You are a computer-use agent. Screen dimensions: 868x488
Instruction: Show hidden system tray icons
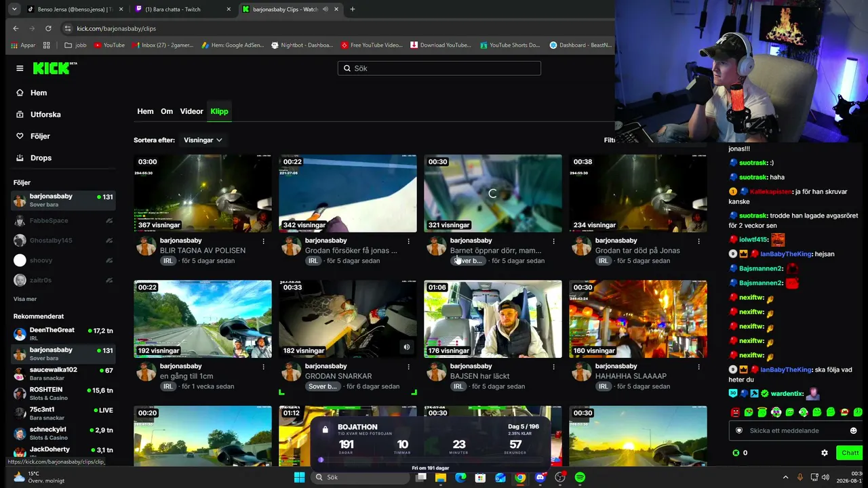point(786,477)
